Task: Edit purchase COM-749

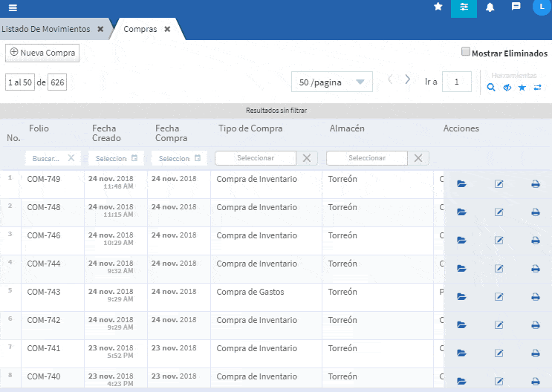Action: pyautogui.click(x=499, y=183)
